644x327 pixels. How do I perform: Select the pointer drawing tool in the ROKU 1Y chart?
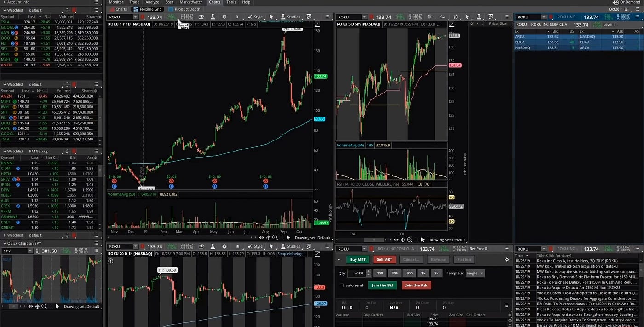tap(271, 17)
